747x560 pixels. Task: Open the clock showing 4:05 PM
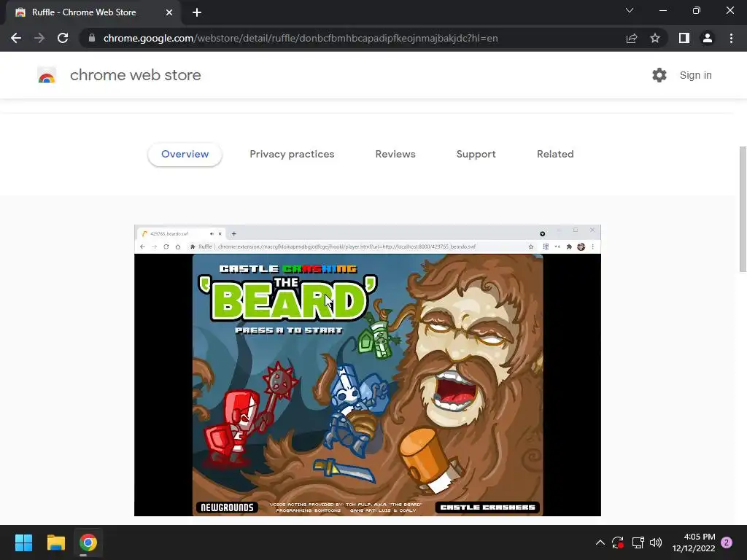(x=694, y=542)
